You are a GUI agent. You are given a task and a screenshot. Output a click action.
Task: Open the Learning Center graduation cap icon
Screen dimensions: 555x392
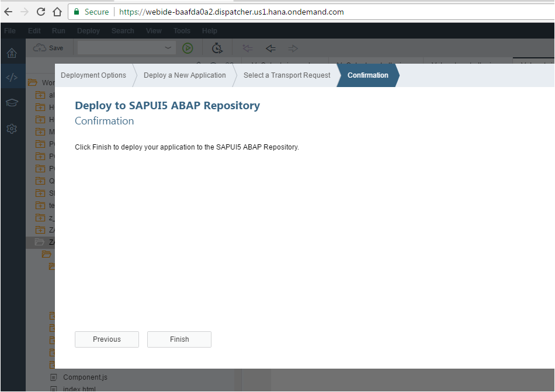pos(12,103)
